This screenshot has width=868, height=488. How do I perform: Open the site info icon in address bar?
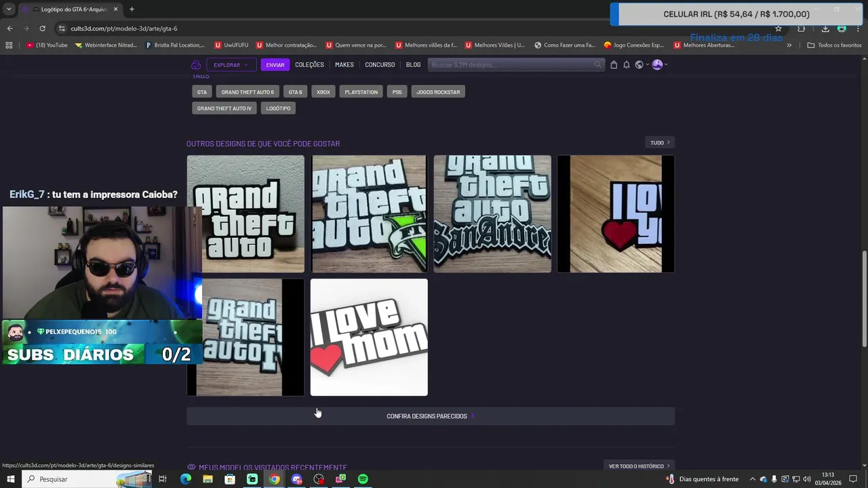click(x=62, y=28)
